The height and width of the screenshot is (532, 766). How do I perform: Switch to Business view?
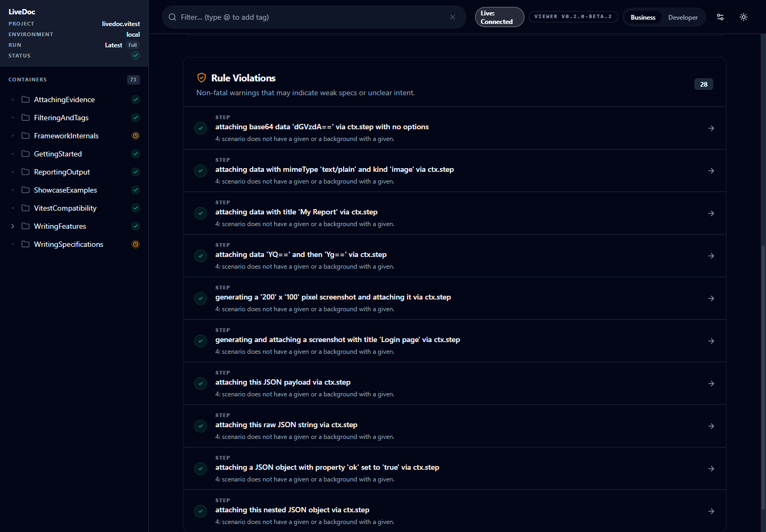[x=643, y=18]
